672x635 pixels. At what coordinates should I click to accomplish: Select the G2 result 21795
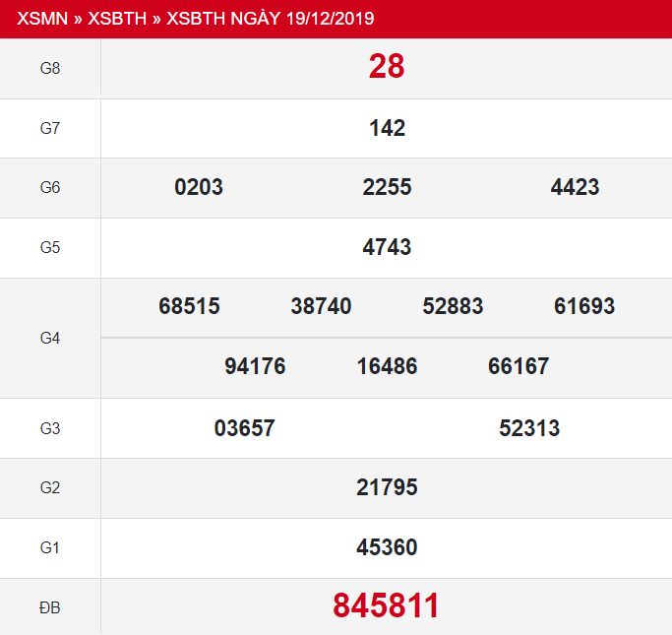tap(387, 487)
